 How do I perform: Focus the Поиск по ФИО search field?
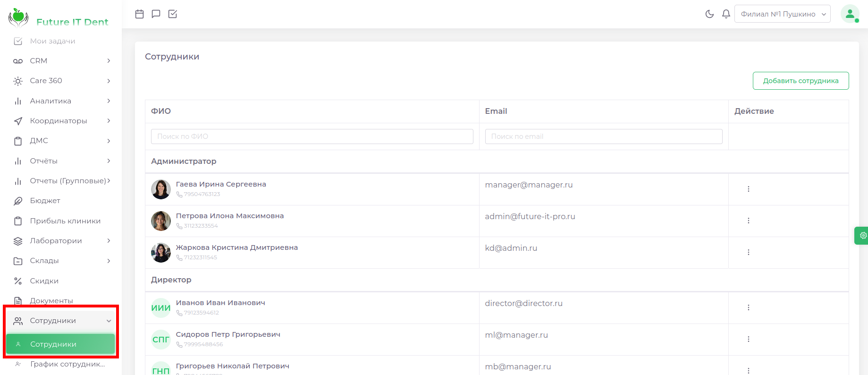(x=312, y=136)
